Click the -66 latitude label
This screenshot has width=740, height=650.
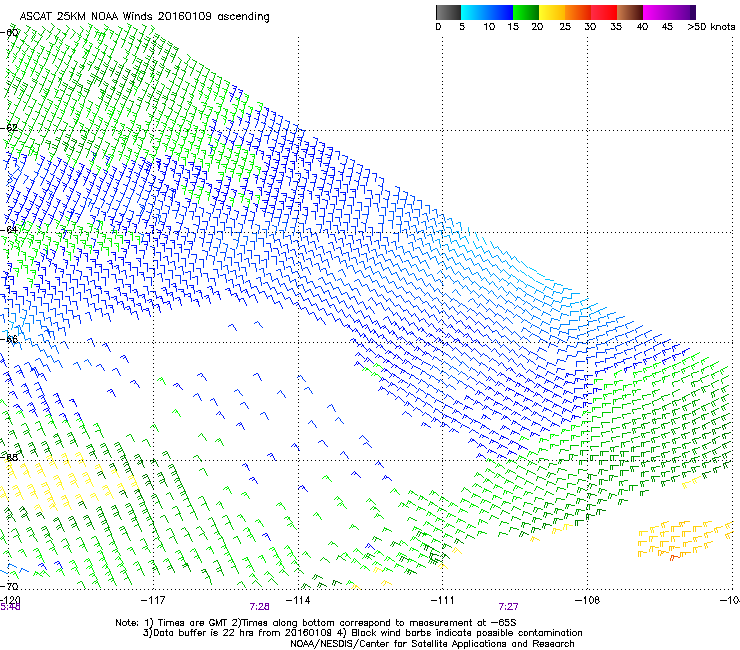9,339
